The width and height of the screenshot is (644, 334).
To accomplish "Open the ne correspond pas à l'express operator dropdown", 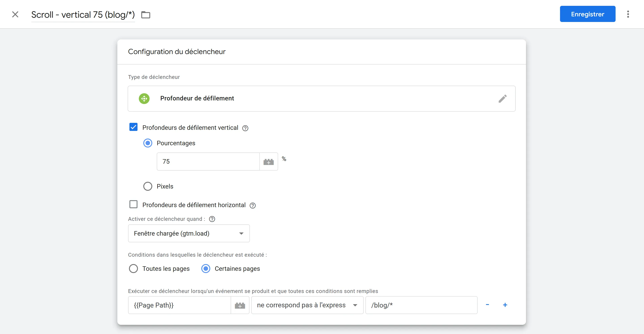I will (307, 305).
